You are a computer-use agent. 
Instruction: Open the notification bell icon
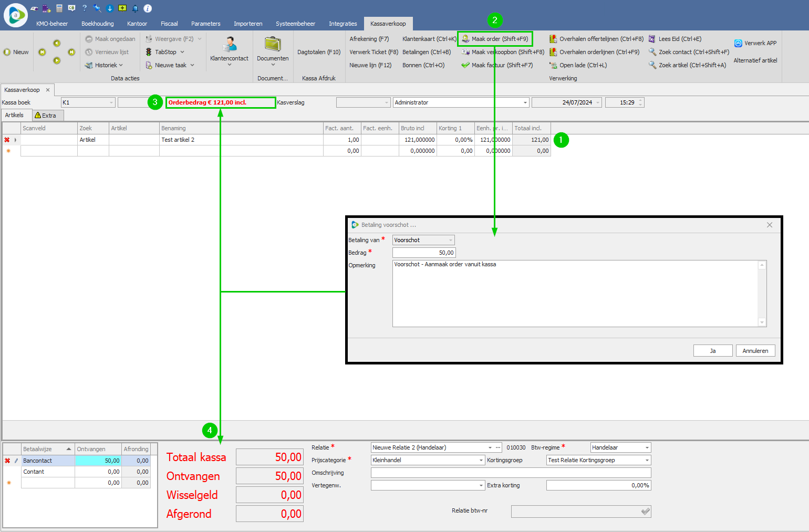click(135, 8)
